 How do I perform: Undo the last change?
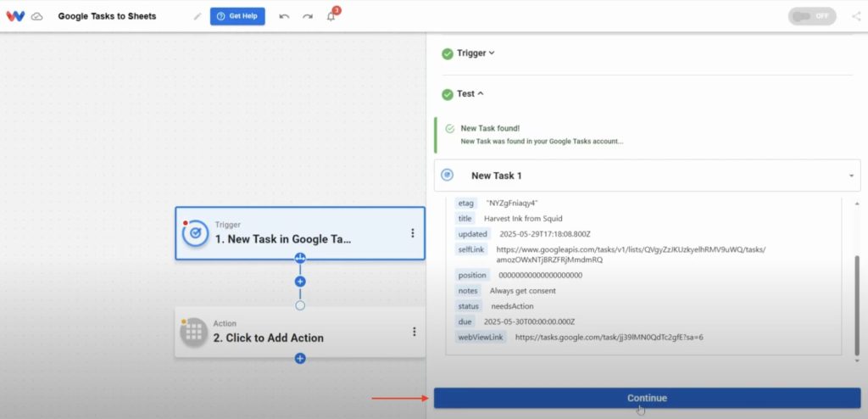point(284,17)
